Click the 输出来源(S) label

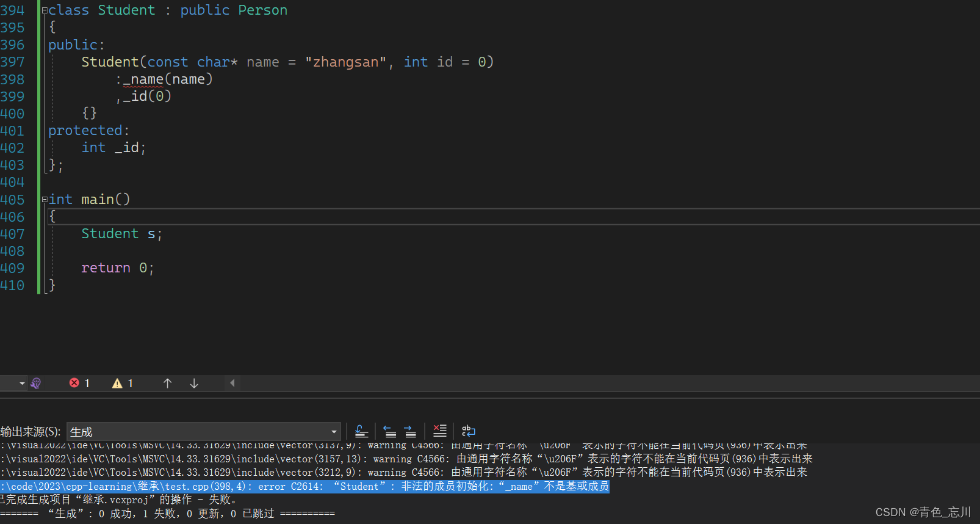pos(31,432)
